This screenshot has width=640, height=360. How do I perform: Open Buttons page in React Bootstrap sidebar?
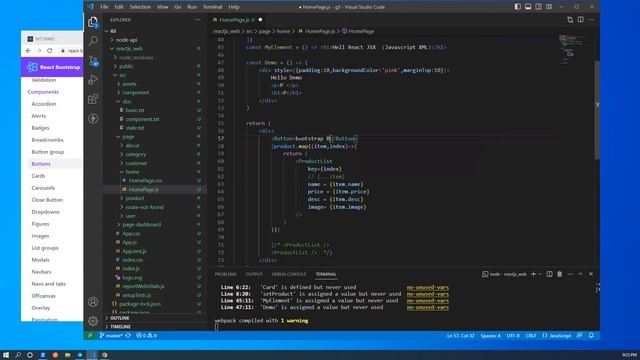pyautogui.click(x=41, y=164)
